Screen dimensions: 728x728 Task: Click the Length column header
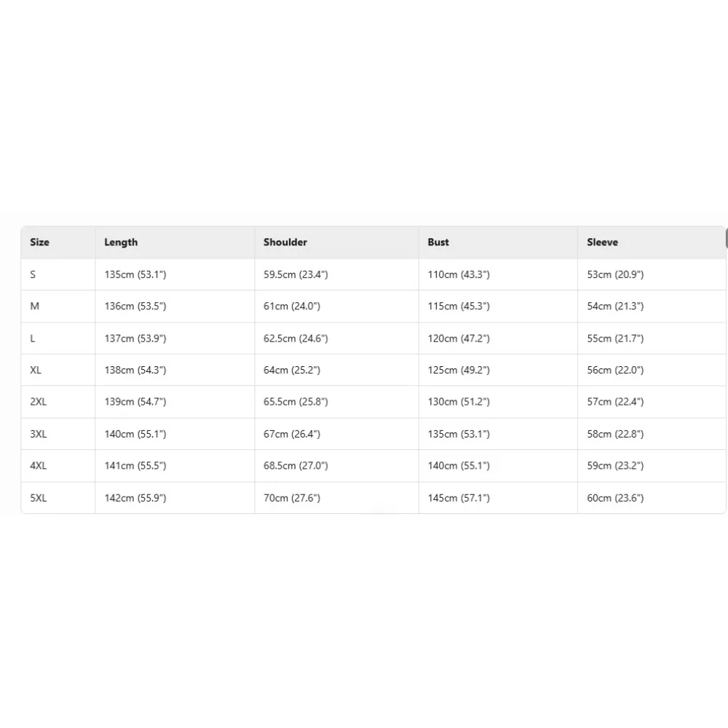[121, 242]
